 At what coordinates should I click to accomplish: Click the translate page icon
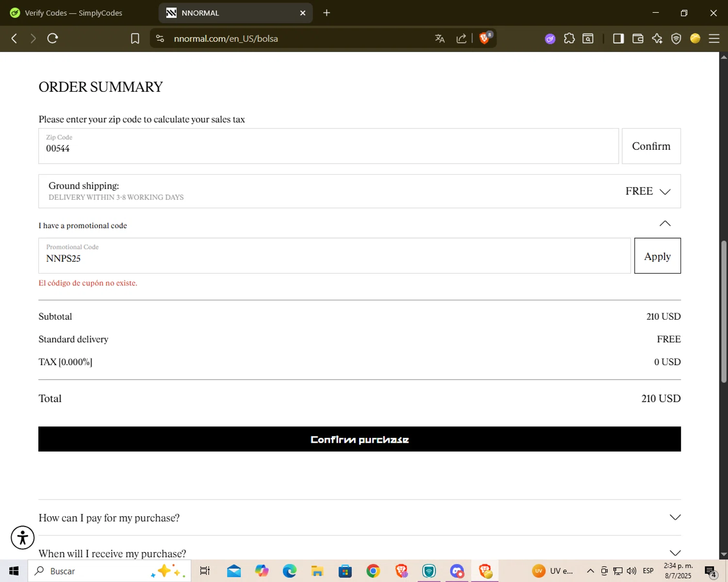point(440,38)
